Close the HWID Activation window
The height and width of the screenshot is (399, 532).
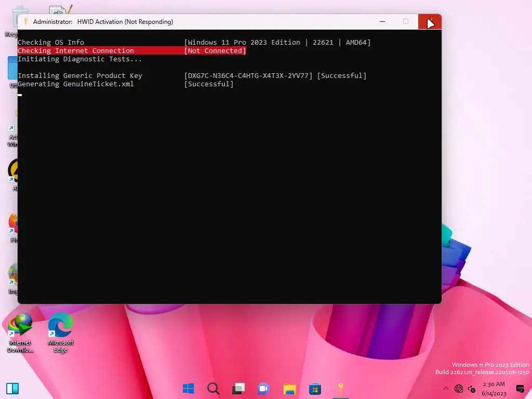click(x=430, y=21)
